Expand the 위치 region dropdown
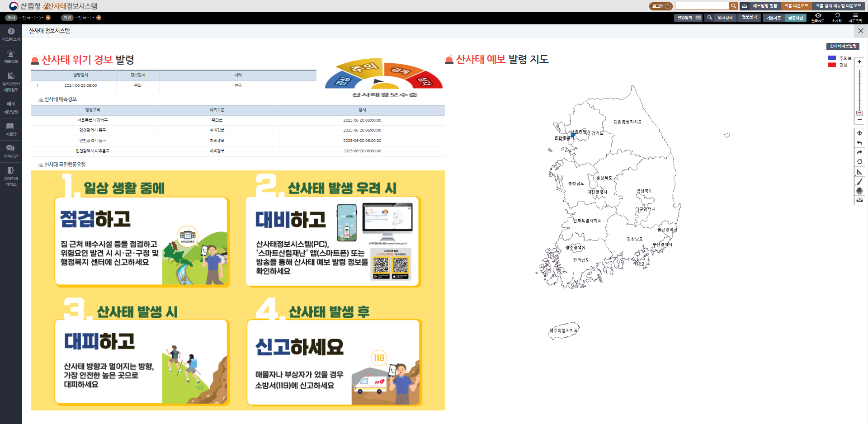The width and height of the screenshot is (868, 424). coord(47,18)
